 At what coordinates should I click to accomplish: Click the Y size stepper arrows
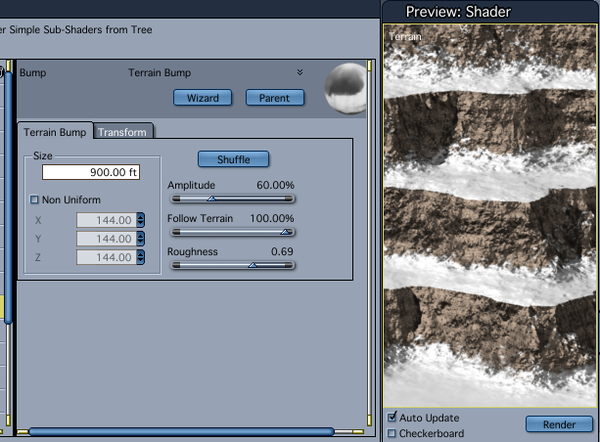pyautogui.click(x=141, y=238)
